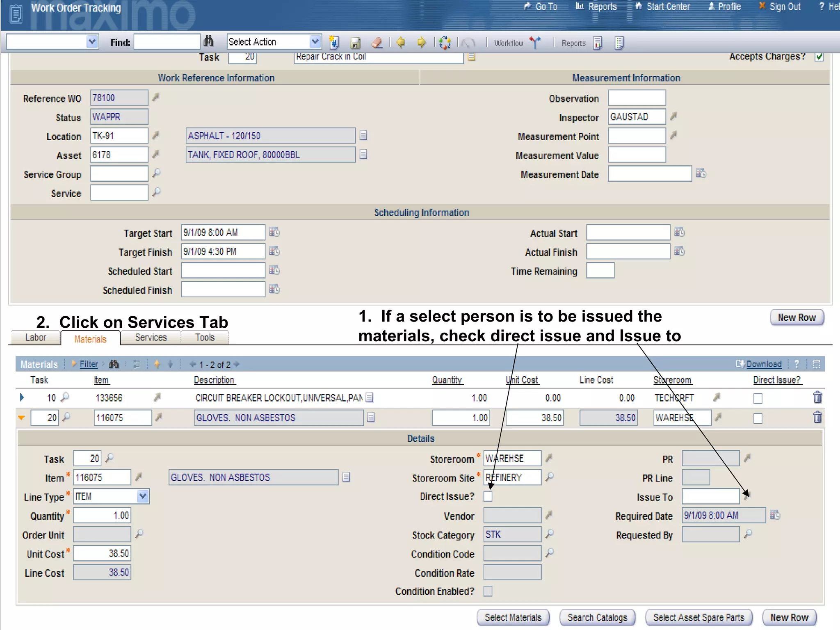The image size is (840, 630).
Task: Delete the GLOVES NON ASBESTOS material row
Action: 817,417
